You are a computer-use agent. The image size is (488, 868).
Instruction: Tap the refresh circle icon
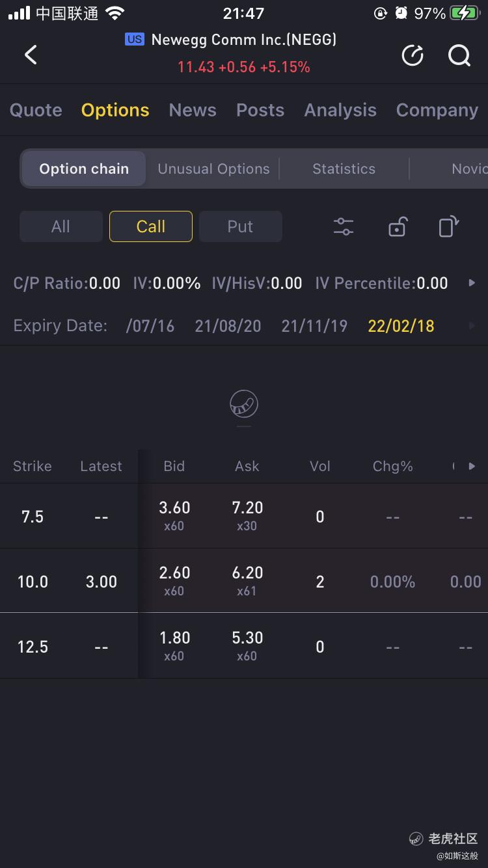point(413,56)
